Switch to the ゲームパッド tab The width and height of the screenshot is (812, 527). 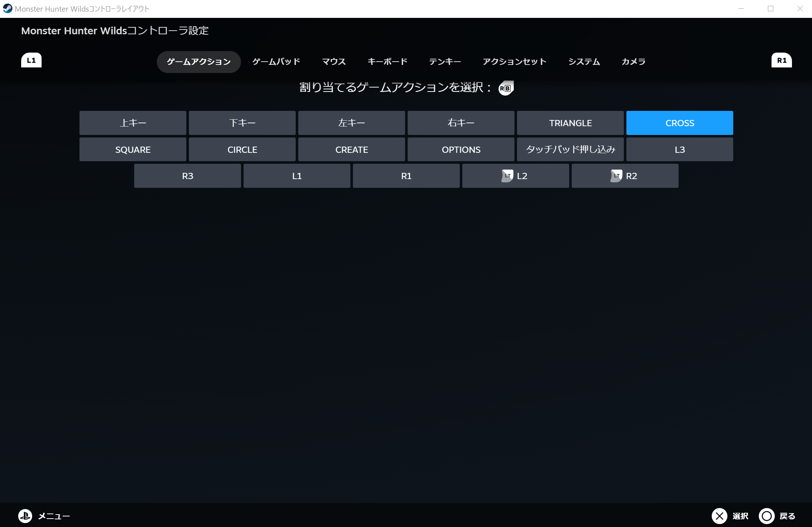click(276, 62)
